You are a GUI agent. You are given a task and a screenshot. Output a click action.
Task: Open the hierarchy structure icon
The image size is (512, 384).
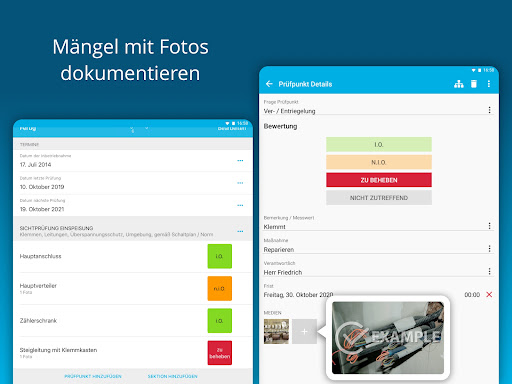click(459, 84)
